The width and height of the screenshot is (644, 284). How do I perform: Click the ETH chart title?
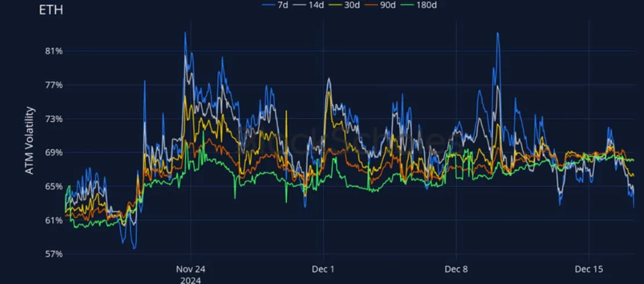click(51, 10)
